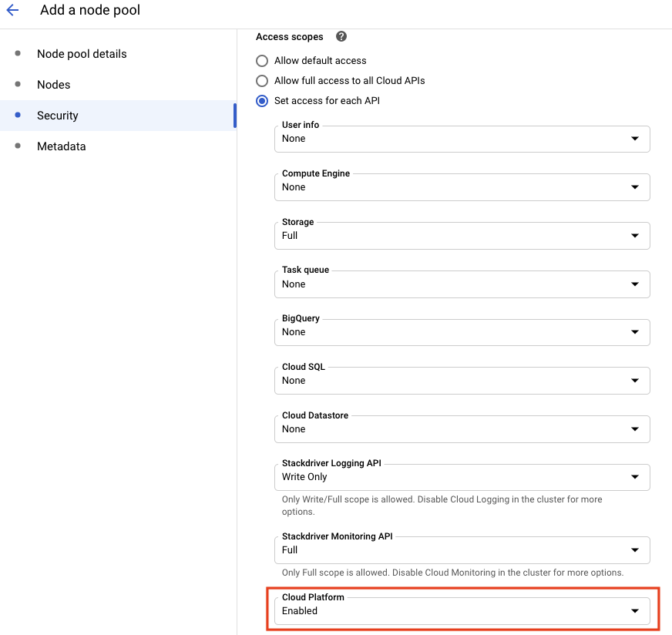Image resolution: width=672 pixels, height=635 pixels.
Task: Choose Allow full access to all Cloud APIs
Action: click(x=262, y=81)
